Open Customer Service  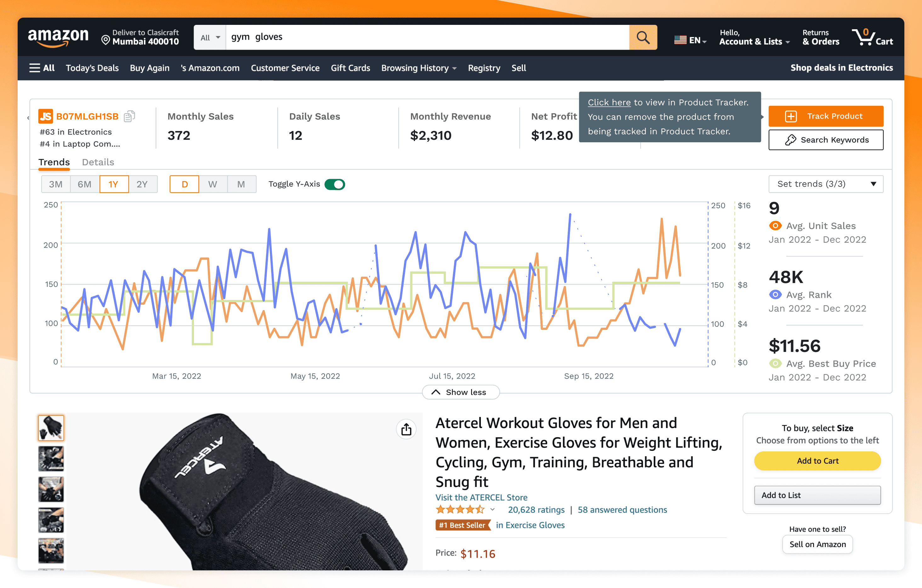[x=285, y=68]
